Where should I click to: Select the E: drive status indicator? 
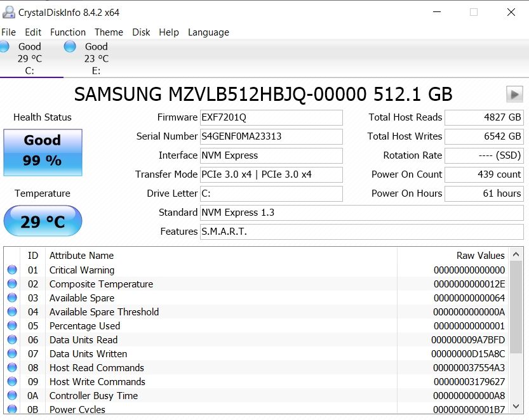tap(70, 46)
